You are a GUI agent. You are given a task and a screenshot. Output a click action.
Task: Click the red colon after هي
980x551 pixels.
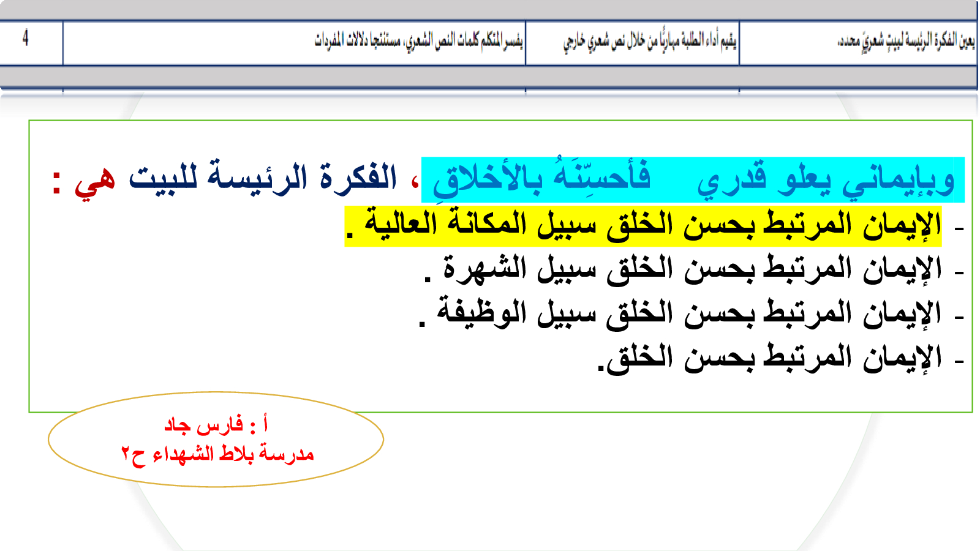[x=56, y=183]
